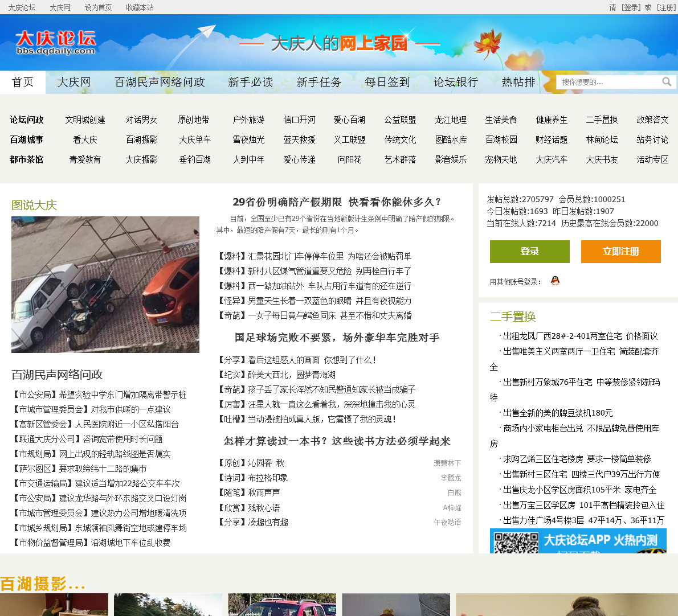This screenshot has height=616, width=678.
Task: Open the 影音娱乐 board
Action: click(x=451, y=159)
